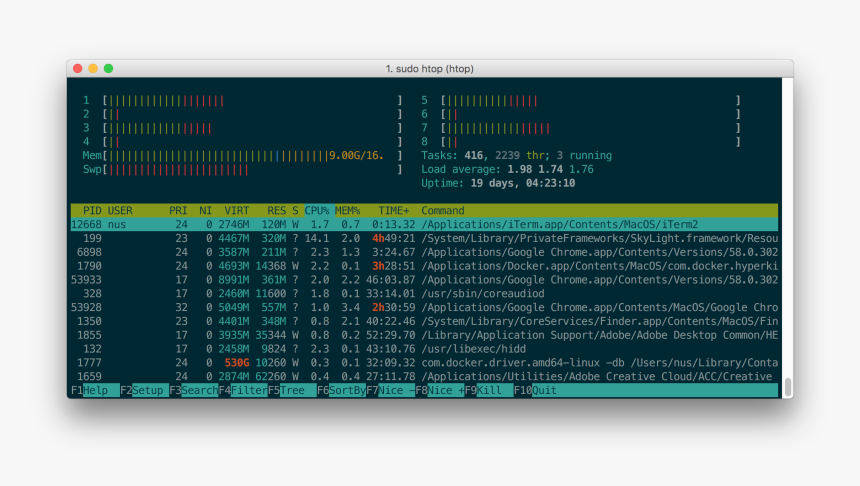This screenshot has height=486, width=860.
Task: Click the CPU 7 usage meter bar
Action: tap(591, 128)
